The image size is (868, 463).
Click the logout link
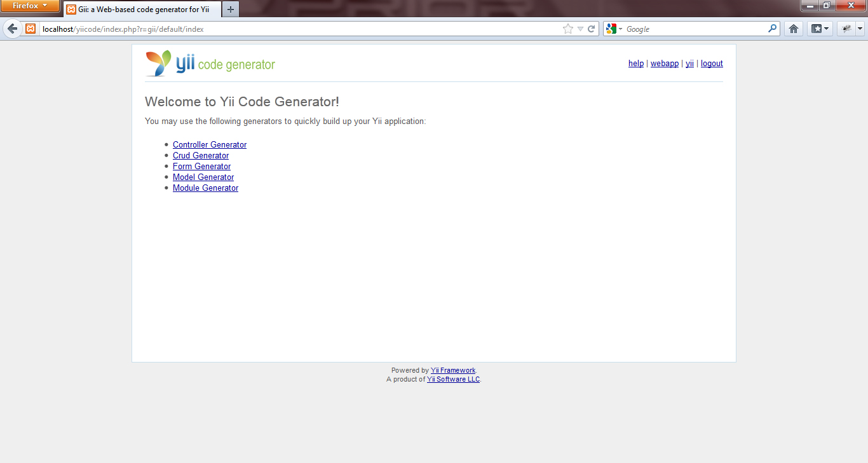click(712, 63)
